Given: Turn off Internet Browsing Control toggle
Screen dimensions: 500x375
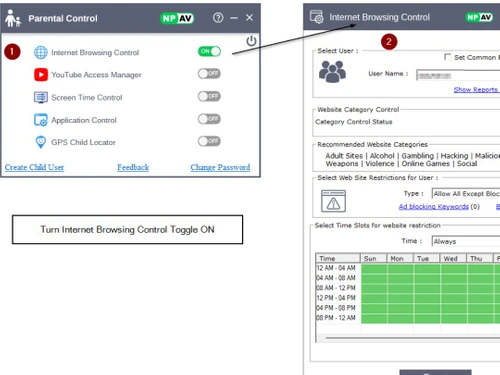Looking at the screenshot, I should tap(209, 51).
